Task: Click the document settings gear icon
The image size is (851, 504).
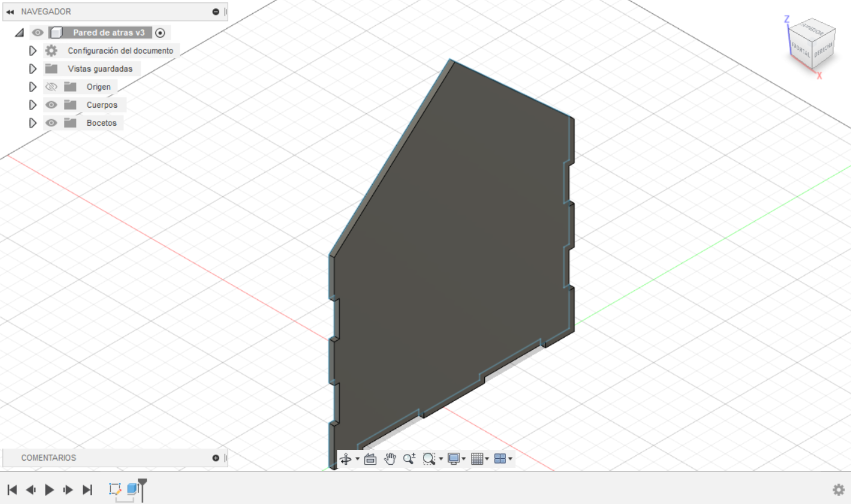Action: click(52, 51)
